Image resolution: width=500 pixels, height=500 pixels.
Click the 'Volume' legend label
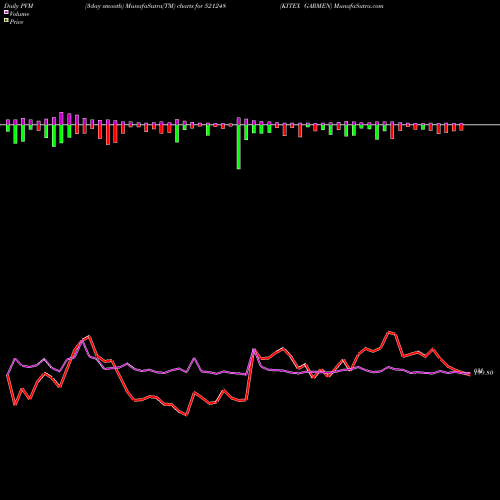point(19,14)
